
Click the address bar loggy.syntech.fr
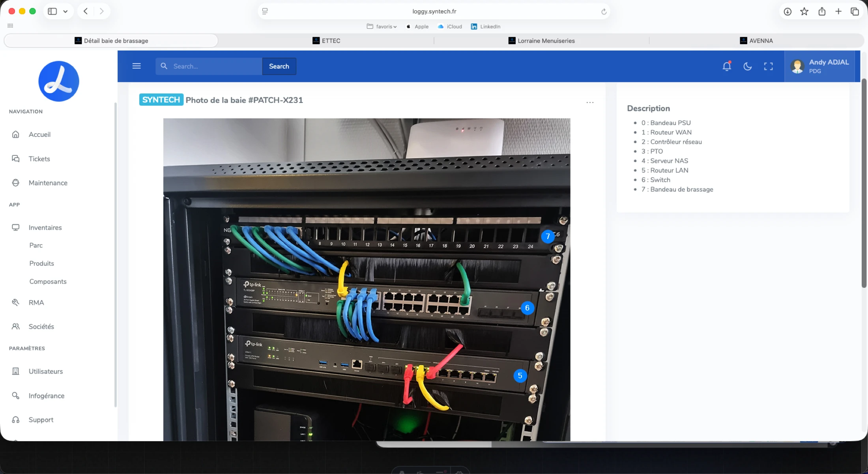[x=434, y=11]
